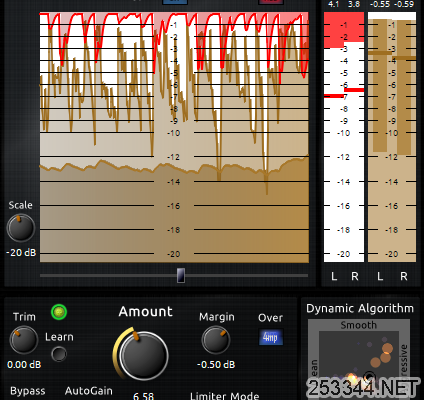The image size is (424, 400).
Task: Click the "-12" mark on the waveform graph
Action: tap(174, 157)
